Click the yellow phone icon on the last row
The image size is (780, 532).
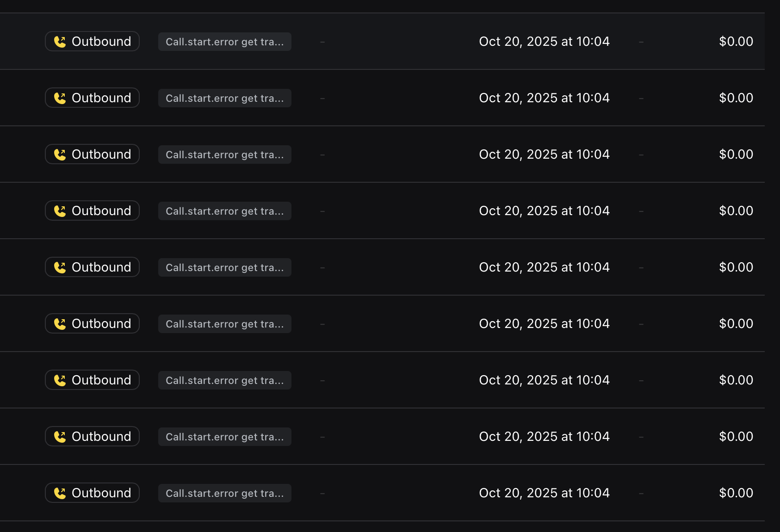(60, 493)
